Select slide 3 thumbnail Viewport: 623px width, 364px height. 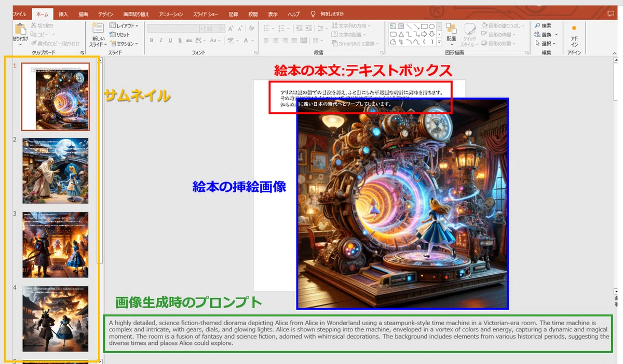pyautogui.click(x=55, y=245)
